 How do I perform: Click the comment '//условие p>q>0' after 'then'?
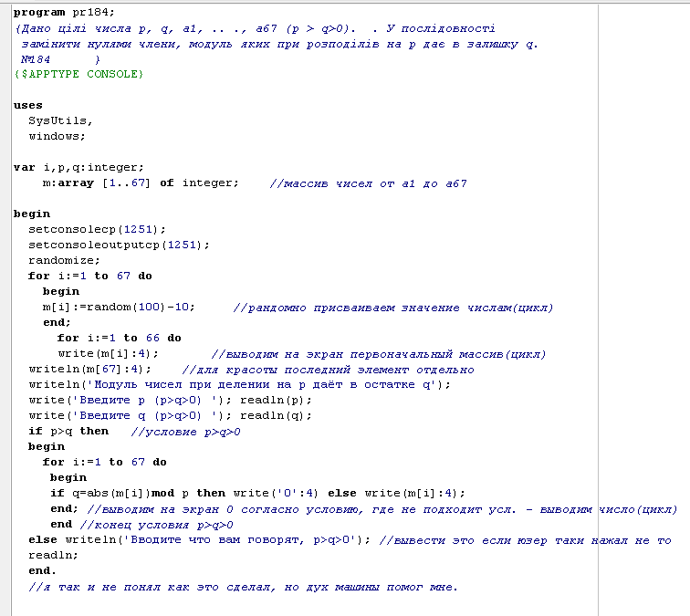185,432
